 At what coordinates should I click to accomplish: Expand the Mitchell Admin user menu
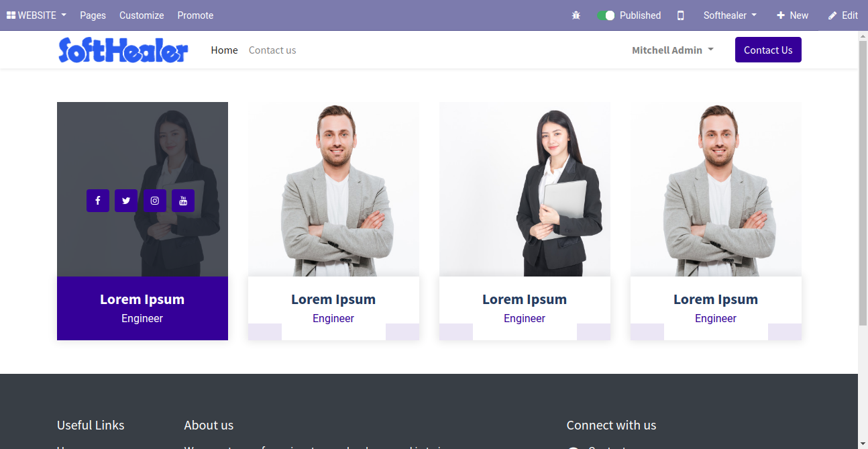click(x=673, y=50)
